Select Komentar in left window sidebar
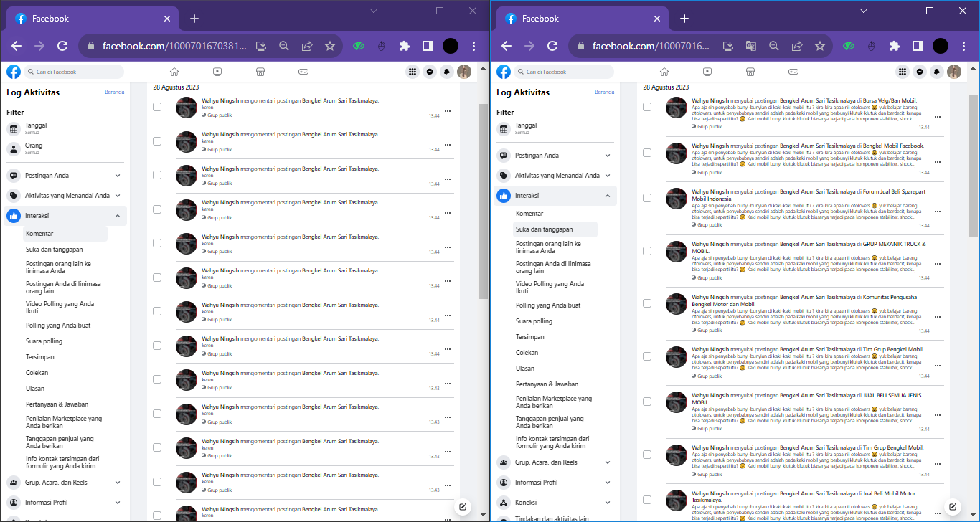Viewport: 980px width, 522px height. pyautogui.click(x=65, y=234)
